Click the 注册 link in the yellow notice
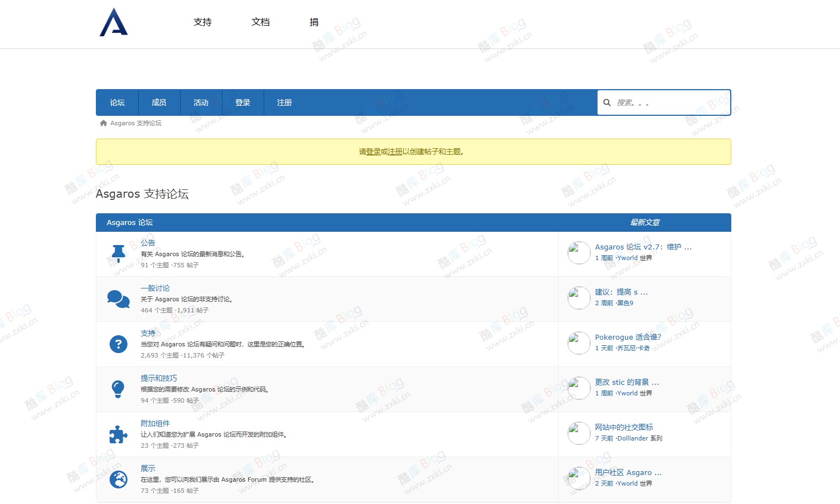Image resolution: width=840 pixels, height=504 pixels. [x=394, y=151]
